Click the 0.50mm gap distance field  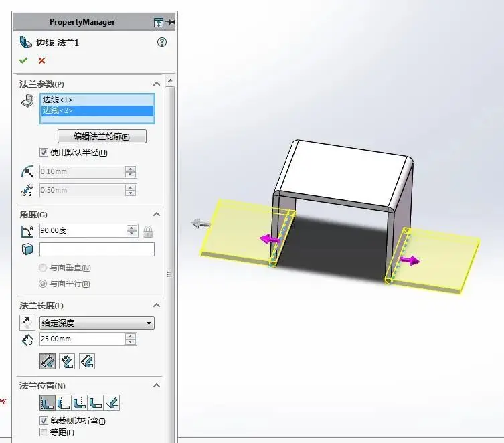click(82, 190)
